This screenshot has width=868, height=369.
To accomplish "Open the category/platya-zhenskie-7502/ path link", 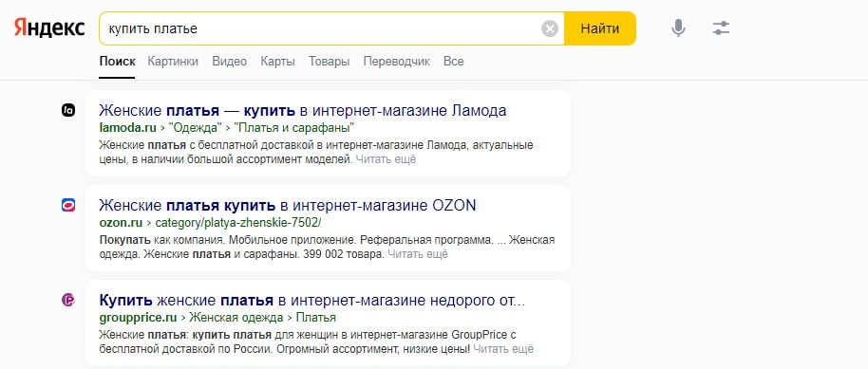I will (x=238, y=223).
